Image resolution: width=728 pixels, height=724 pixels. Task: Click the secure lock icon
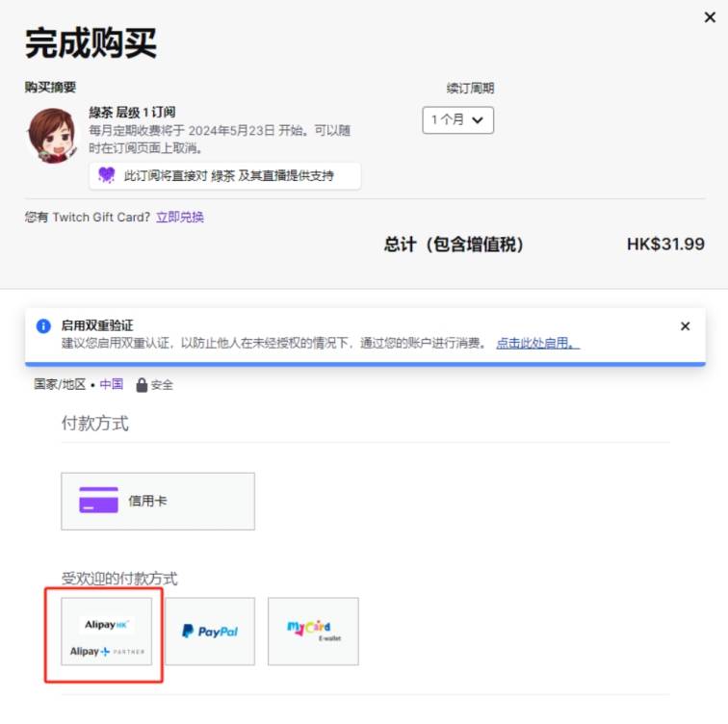pyautogui.click(x=142, y=385)
